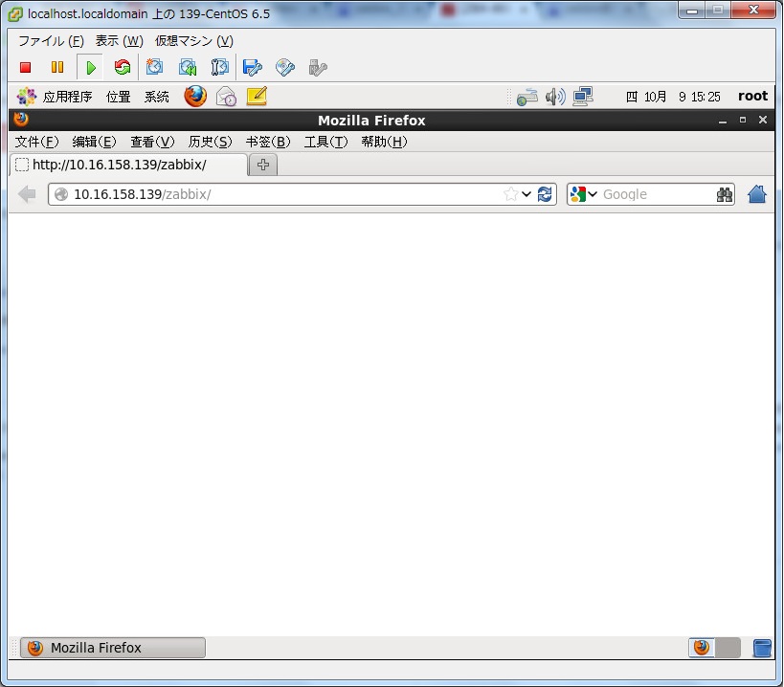The width and height of the screenshot is (784, 687).
Task: Click the reset VM icon
Action: 122,67
